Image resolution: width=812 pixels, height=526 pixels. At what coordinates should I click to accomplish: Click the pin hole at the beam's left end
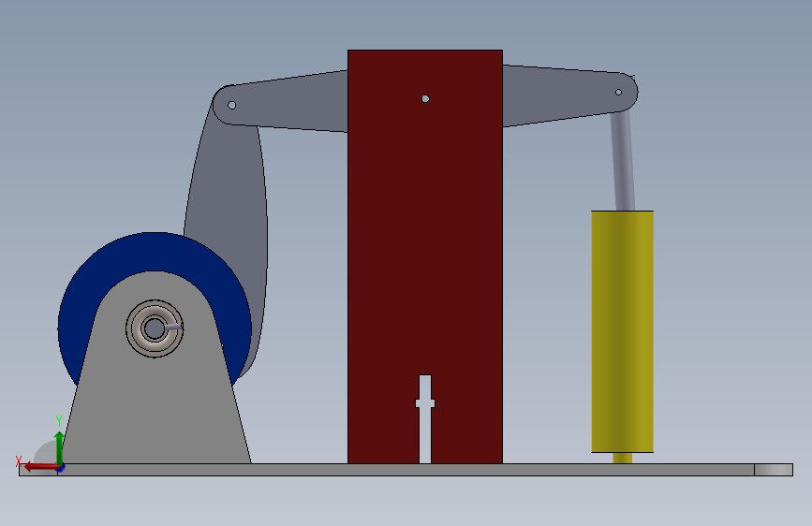(x=232, y=106)
